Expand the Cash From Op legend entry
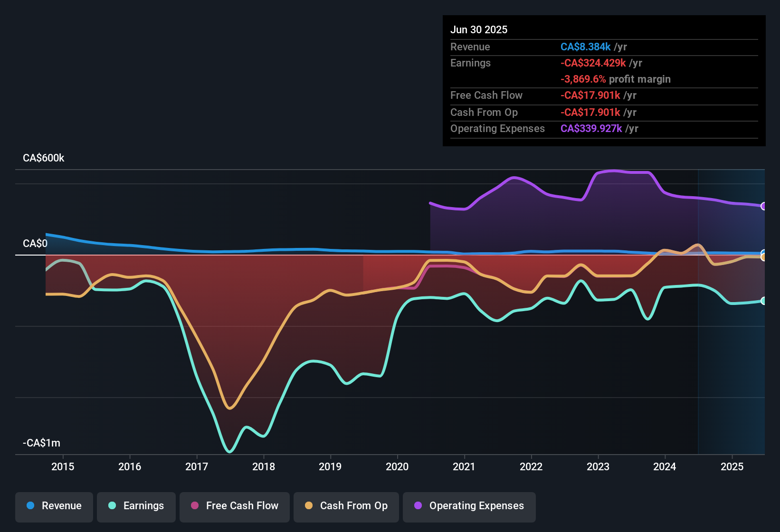Viewport: 780px width, 532px height. [346, 506]
